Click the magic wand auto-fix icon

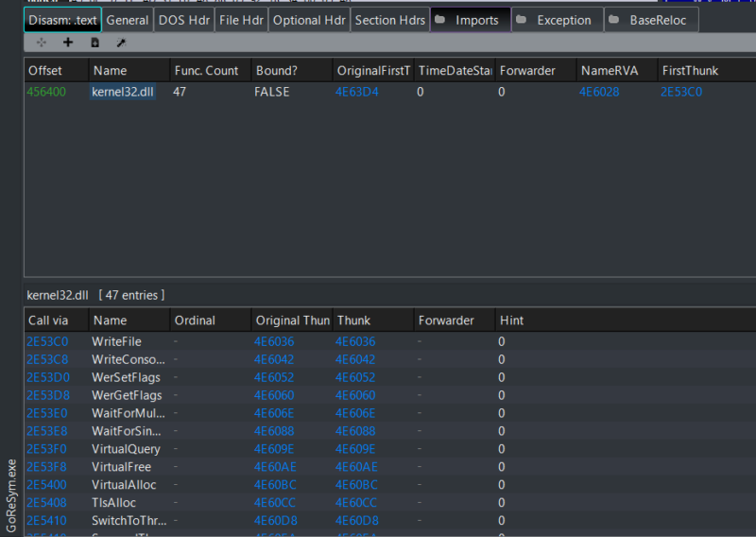coord(121,43)
